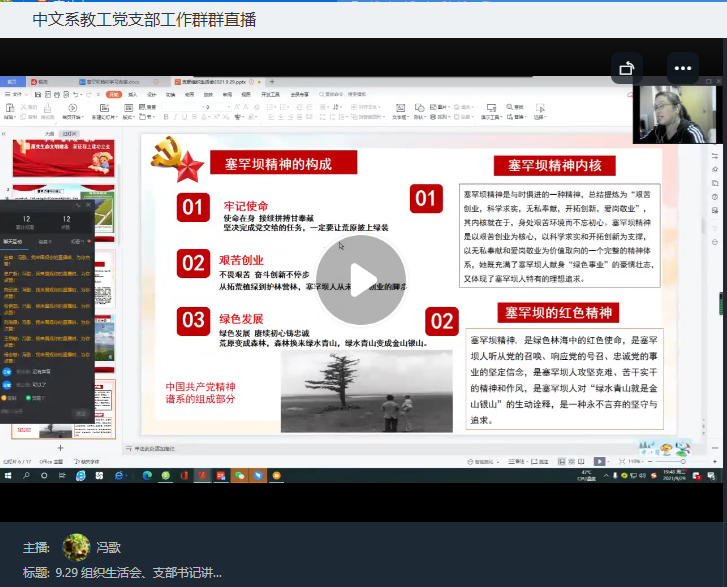The height and width of the screenshot is (587, 727).
Task: Open the Microsoft Edge taskbar icon
Action: pyautogui.click(x=147, y=476)
